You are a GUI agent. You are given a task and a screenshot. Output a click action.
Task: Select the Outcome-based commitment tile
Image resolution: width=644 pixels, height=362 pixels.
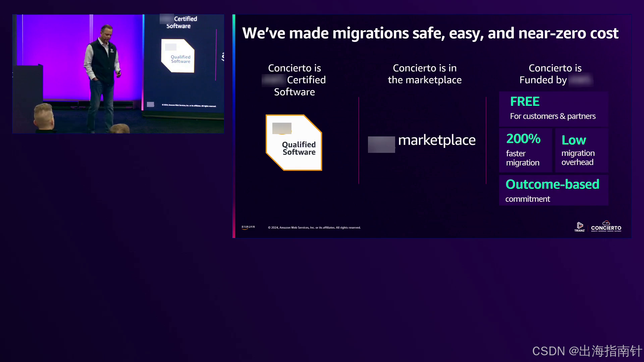tap(553, 190)
